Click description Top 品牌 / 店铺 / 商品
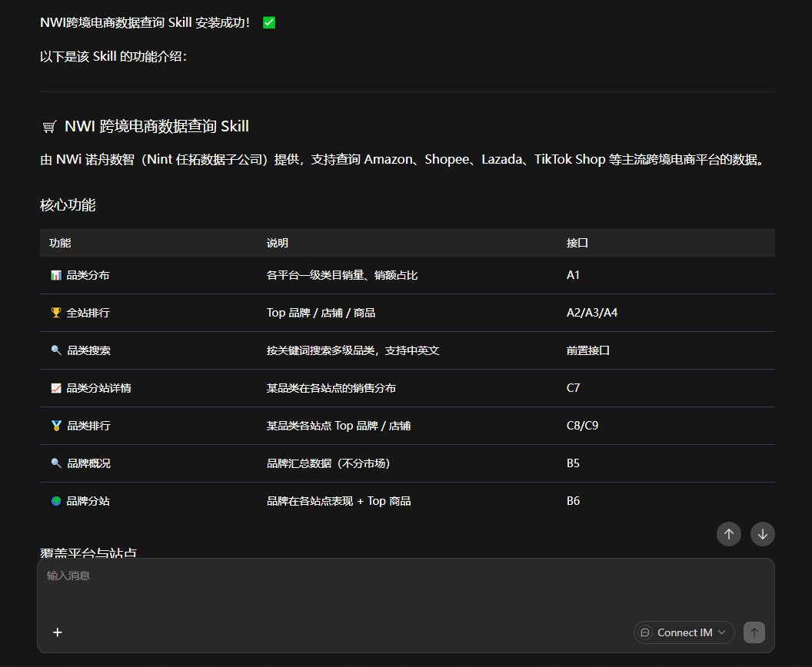Image resolution: width=812 pixels, height=667 pixels. (x=321, y=313)
